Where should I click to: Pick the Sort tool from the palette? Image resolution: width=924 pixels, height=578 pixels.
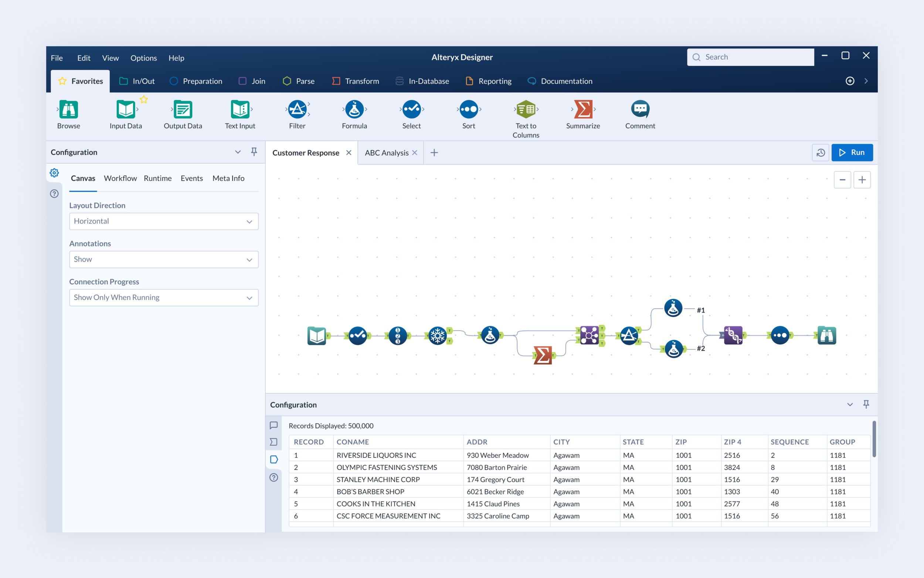(469, 114)
